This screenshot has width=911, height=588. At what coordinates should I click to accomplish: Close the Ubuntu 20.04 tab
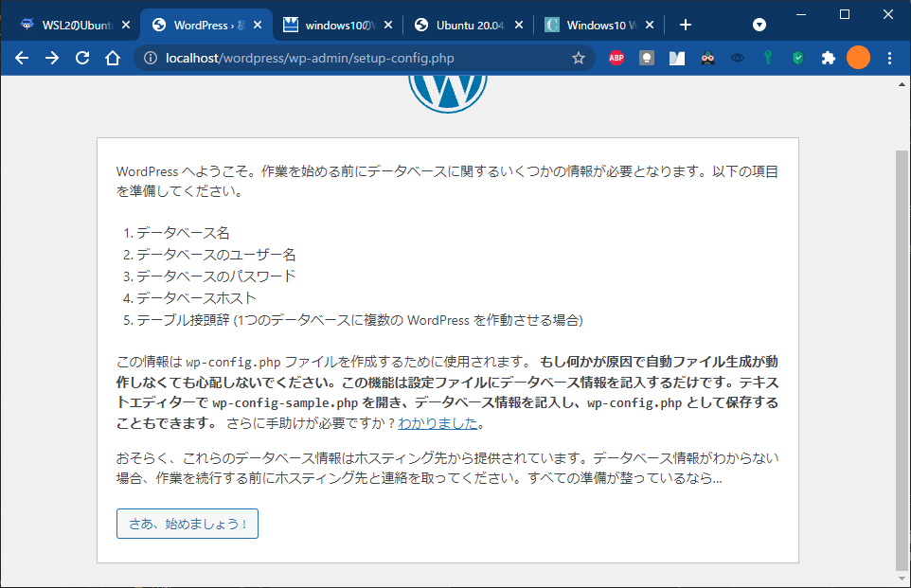click(519, 25)
